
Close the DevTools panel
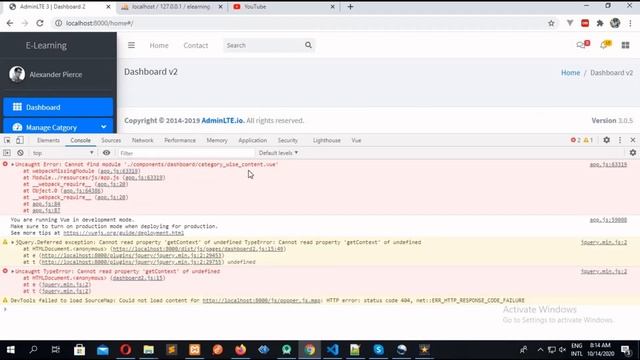coord(633,140)
